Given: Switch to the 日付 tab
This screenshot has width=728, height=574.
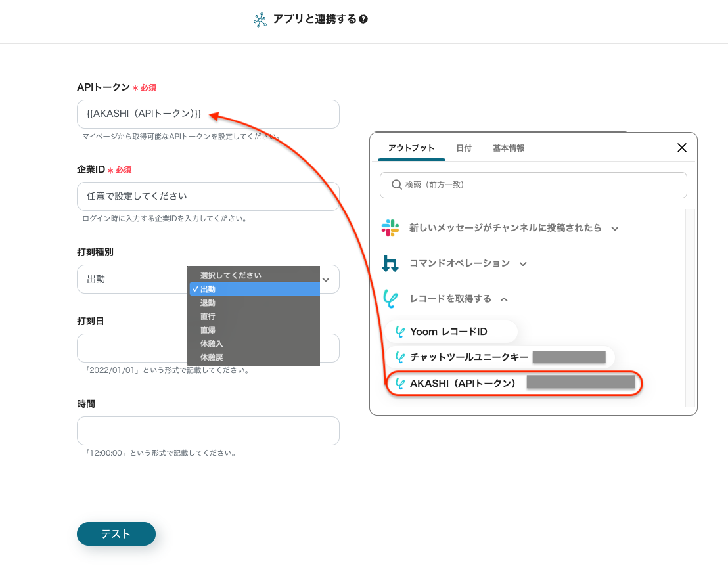Looking at the screenshot, I should 464,148.
